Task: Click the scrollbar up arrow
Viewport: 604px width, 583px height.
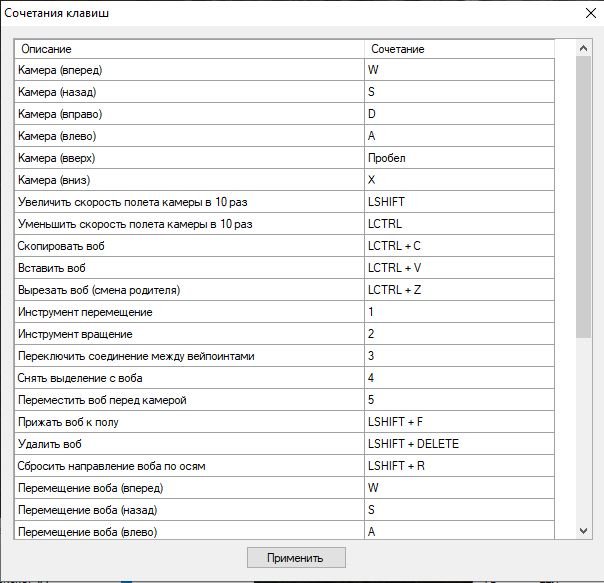Action: tap(584, 48)
